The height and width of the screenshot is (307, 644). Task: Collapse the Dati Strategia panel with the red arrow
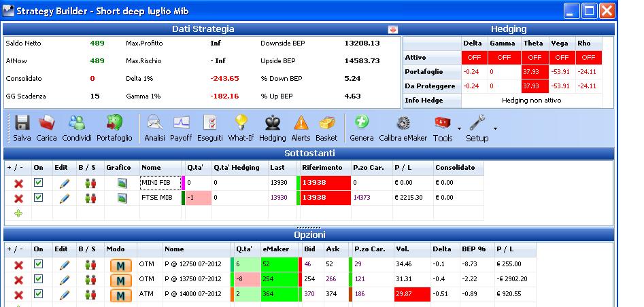pyautogui.click(x=393, y=30)
